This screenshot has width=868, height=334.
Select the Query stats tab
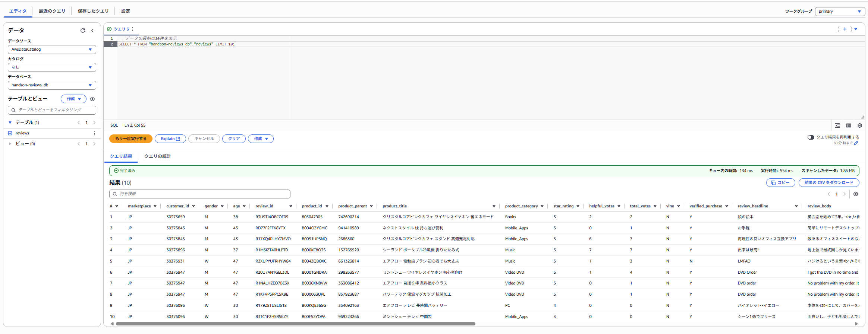pos(158,156)
